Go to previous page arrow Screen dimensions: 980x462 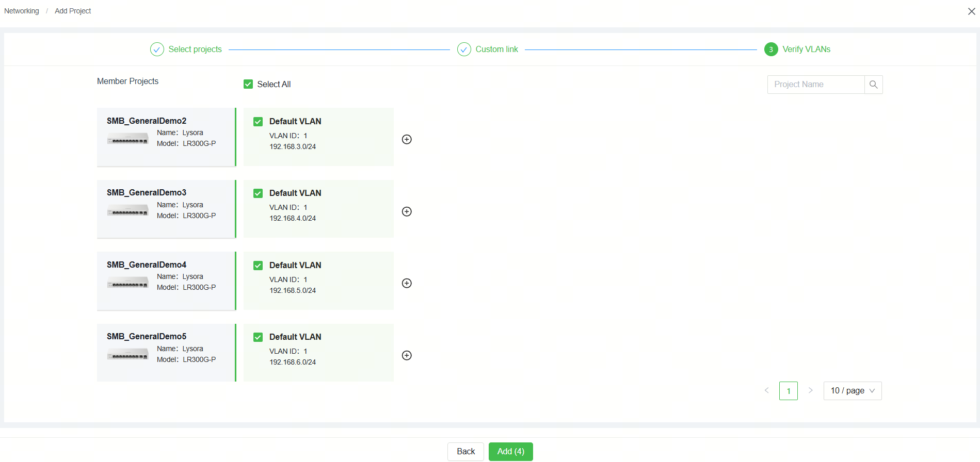[x=766, y=390]
